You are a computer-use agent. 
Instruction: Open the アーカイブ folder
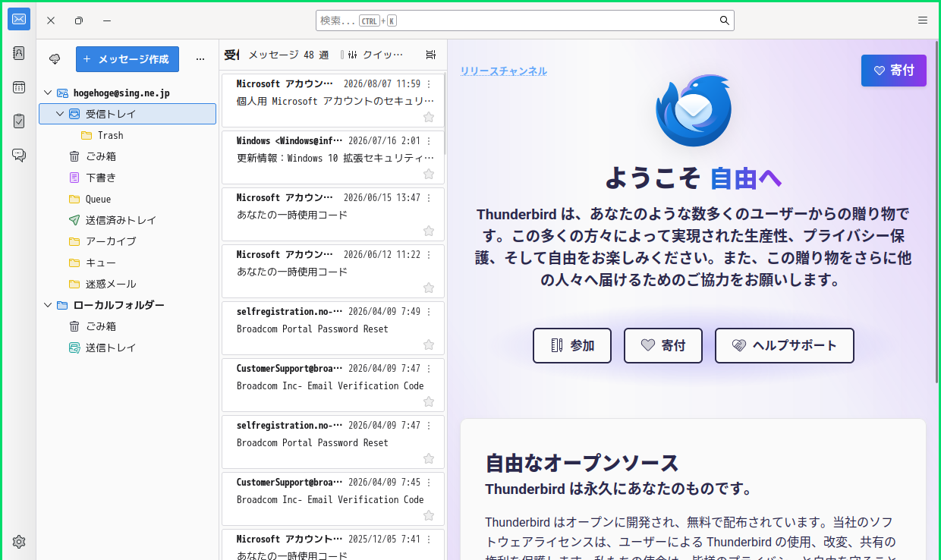pos(127,241)
